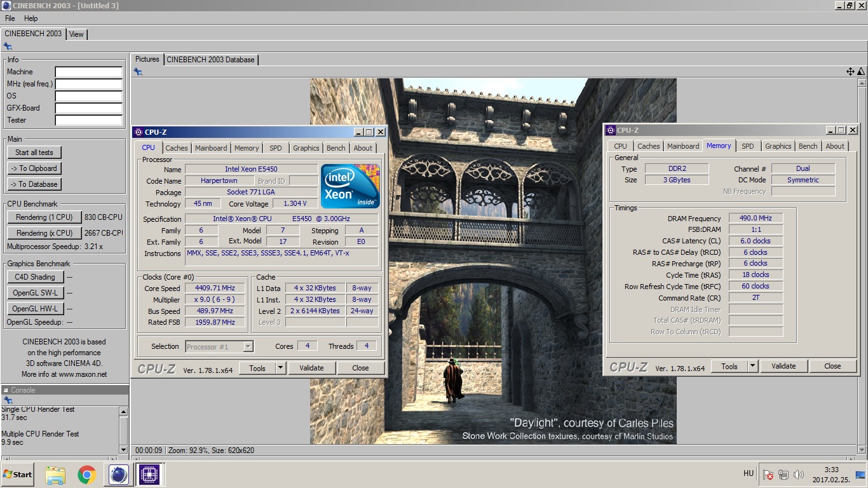Open the CPU tab in the right CPU-Z window
868x488 pixels.
click(x=620, y=146)
